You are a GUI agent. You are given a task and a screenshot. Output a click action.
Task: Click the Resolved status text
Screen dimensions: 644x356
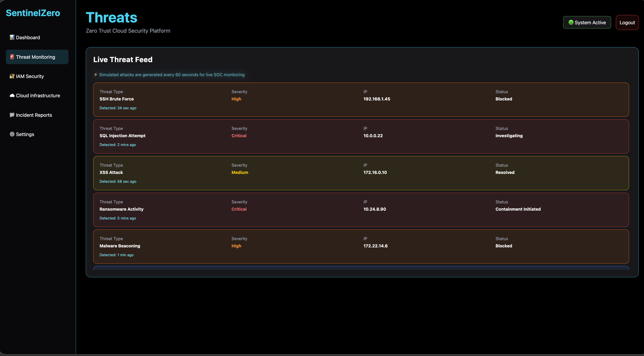[x=505, y=172]
